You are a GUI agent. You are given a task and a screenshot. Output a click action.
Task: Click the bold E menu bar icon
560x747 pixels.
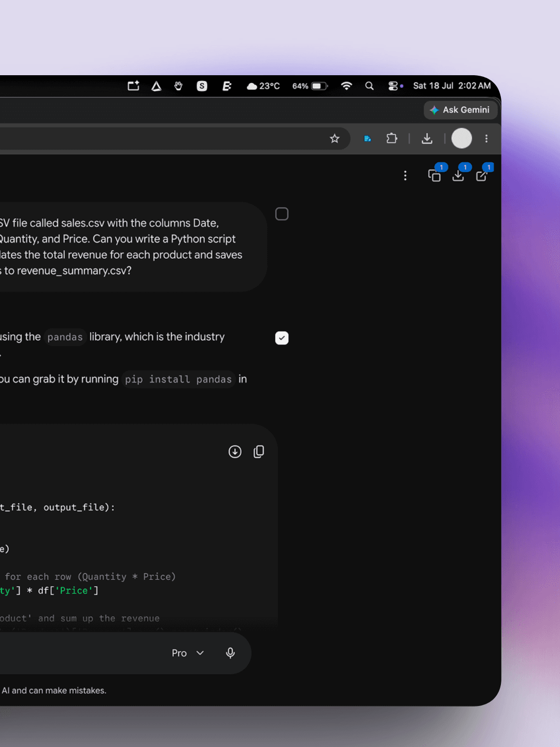click(227, 86)
